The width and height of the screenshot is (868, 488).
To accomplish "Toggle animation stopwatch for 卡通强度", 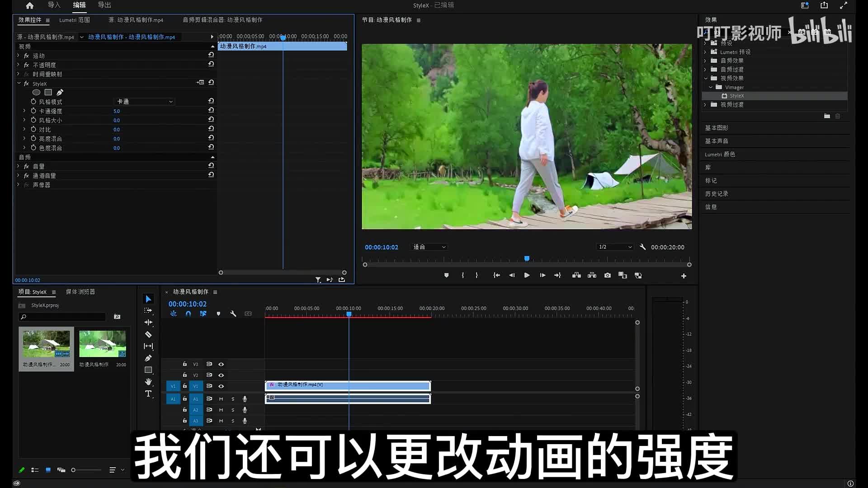I will pyautogui.click(x=33, y=111).
